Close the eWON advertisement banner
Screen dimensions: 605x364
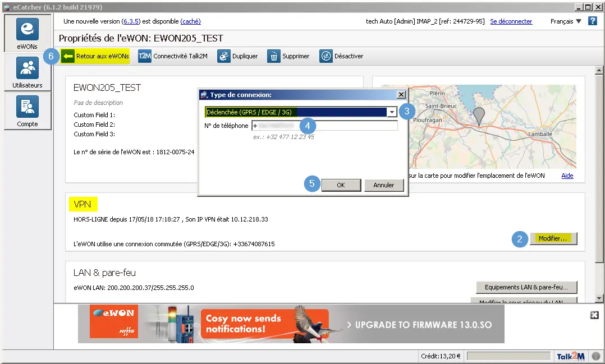[594, 315]
